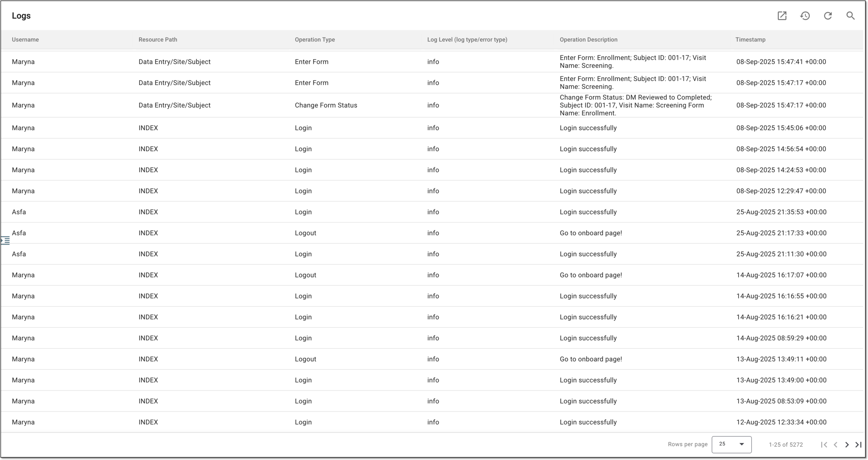Select 'Go to onboard page!' at 14-Aug 16:17:07
The image size is (868, 460).
pyautogui.click(x=591, y=275)
